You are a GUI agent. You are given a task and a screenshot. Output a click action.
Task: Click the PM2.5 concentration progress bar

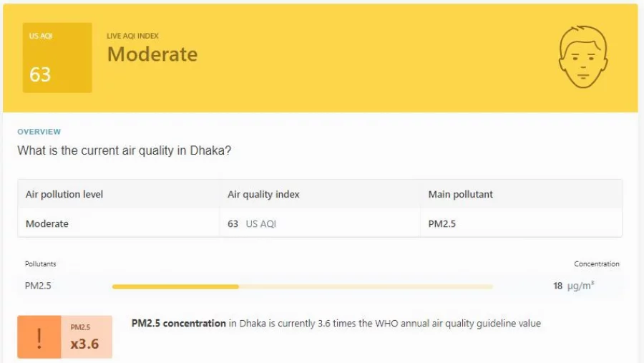point(302,286)
